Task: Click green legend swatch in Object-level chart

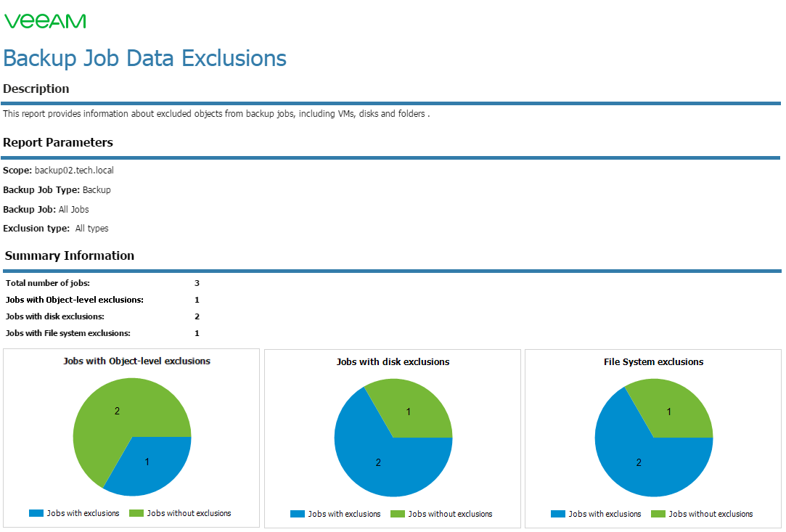Action: (136, 513)
